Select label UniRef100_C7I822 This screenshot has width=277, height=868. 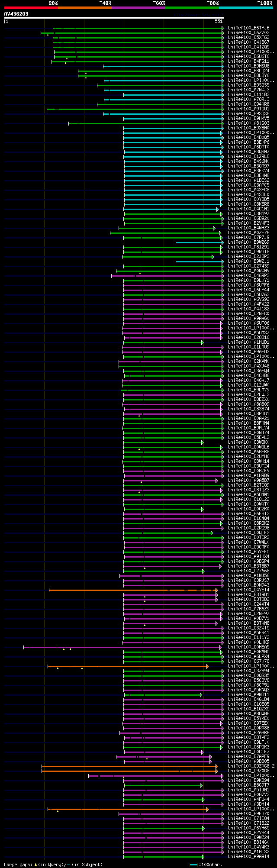click(x=248, y=823)
